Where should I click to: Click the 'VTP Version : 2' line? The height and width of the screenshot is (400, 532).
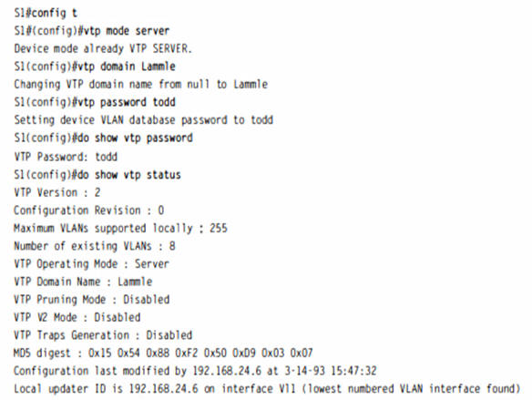57,192
